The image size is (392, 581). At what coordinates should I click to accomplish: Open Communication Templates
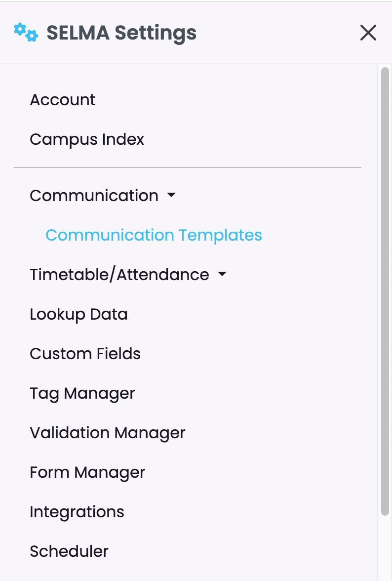pyautogui.click(x=154, y=235)
